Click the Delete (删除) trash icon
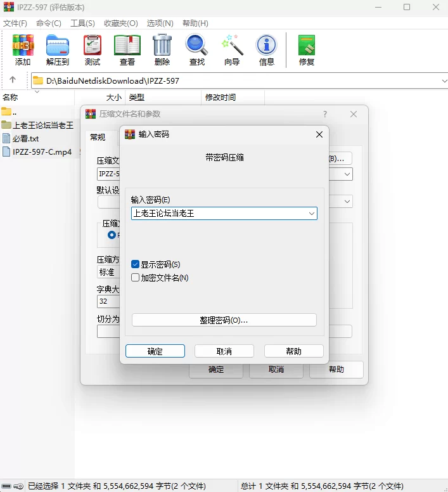448x492 pixels. 162,50
